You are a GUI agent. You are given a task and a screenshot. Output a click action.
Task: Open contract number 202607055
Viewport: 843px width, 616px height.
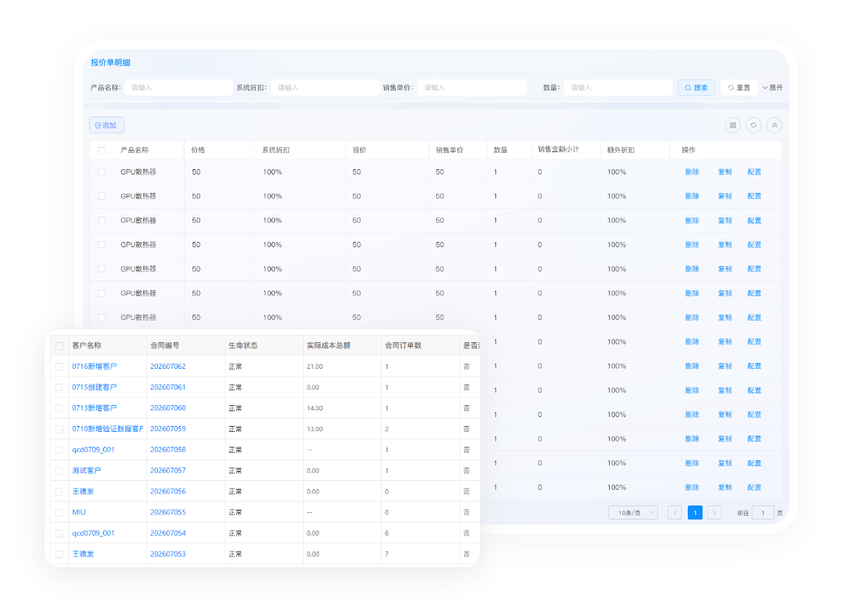[168, 512]
